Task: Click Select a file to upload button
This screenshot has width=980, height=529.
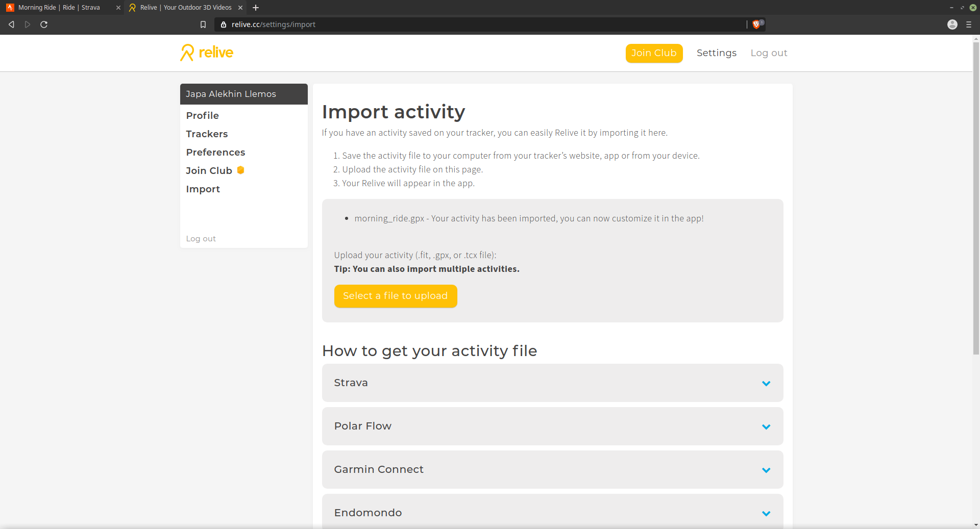Action: (395, 296)
